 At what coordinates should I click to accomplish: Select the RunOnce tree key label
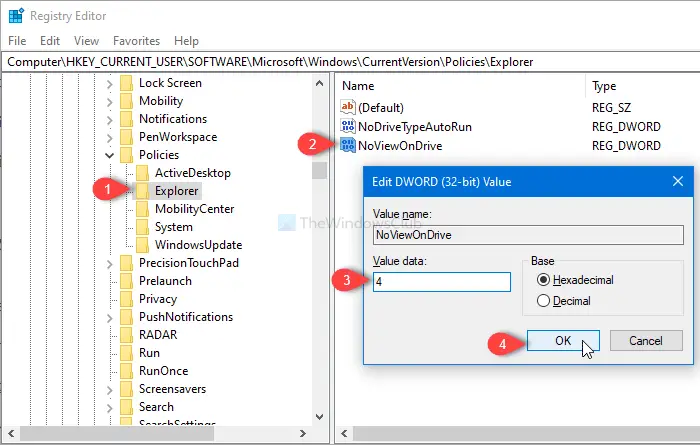pyautogui.click(x=163, y=371)
